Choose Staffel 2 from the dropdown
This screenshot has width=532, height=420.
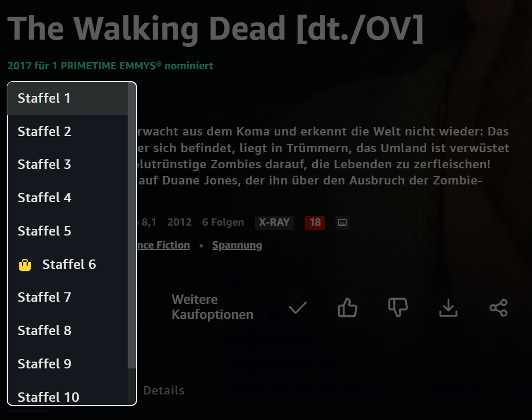(68, 132)
